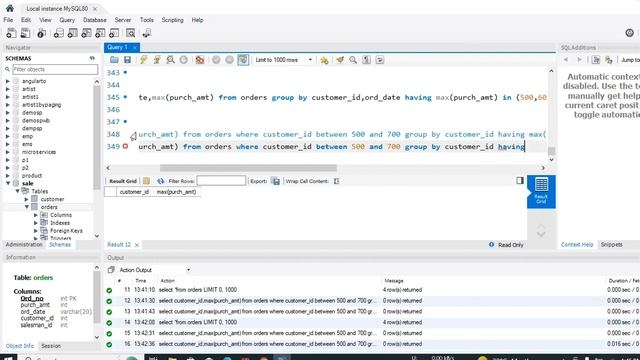Image resolution: width=640 pixels, height=360 pixels.
Task: Expand the Foreign Keys node
Action: (x=36, y=231)
